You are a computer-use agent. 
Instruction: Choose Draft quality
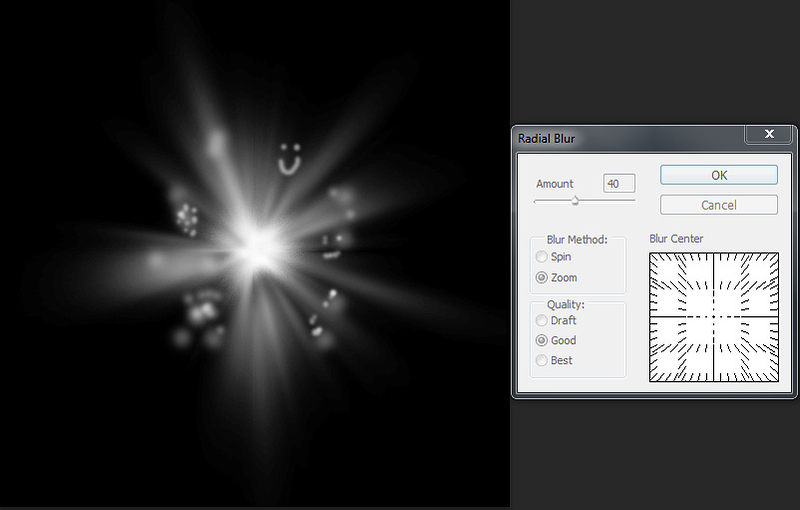(x=541, y=320)
